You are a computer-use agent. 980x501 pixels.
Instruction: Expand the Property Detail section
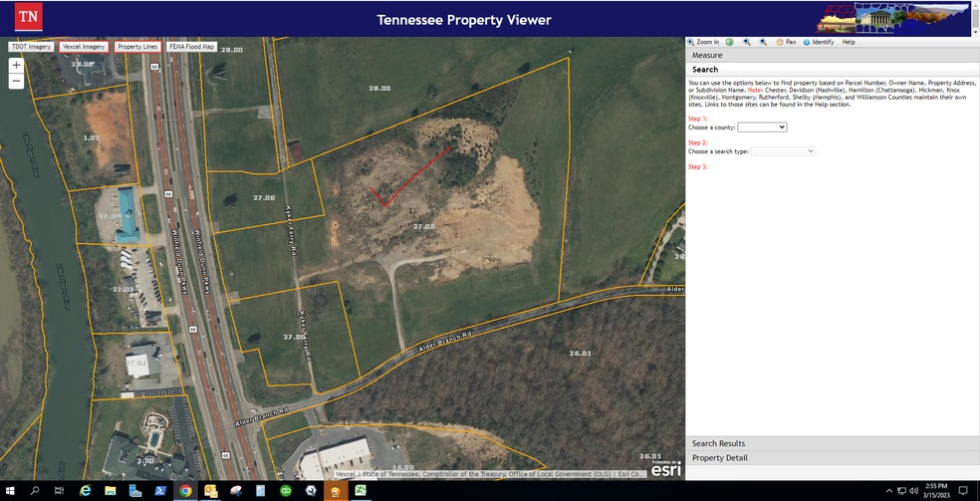point(833,458)
